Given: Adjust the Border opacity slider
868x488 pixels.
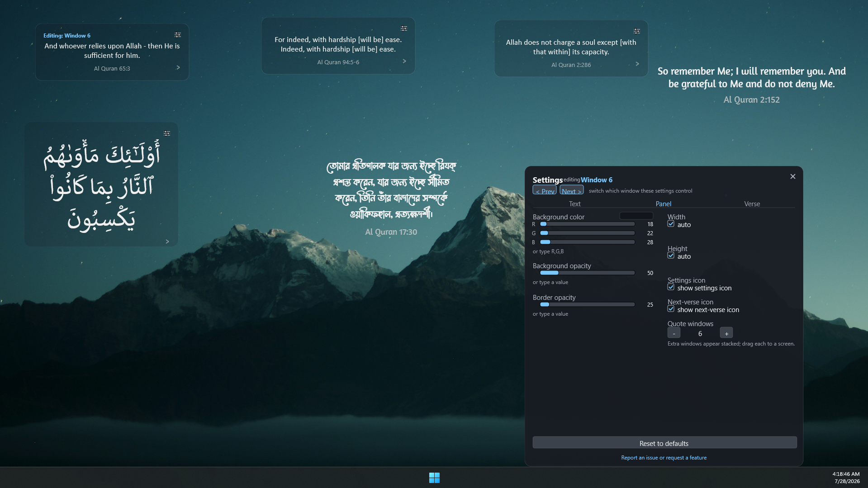Looking at the screenshot, I should 588,305.
